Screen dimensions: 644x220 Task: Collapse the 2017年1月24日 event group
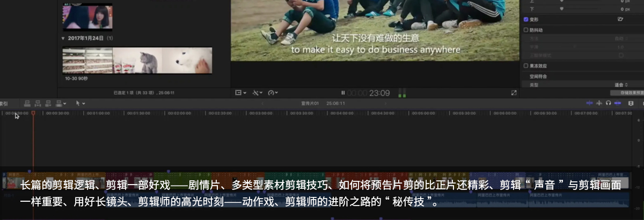[x=63, y=39]
